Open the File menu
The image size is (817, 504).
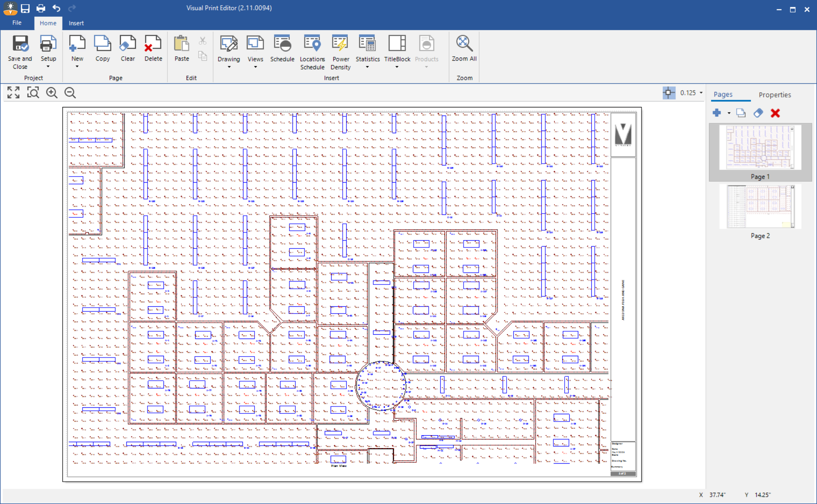(17, 23)
